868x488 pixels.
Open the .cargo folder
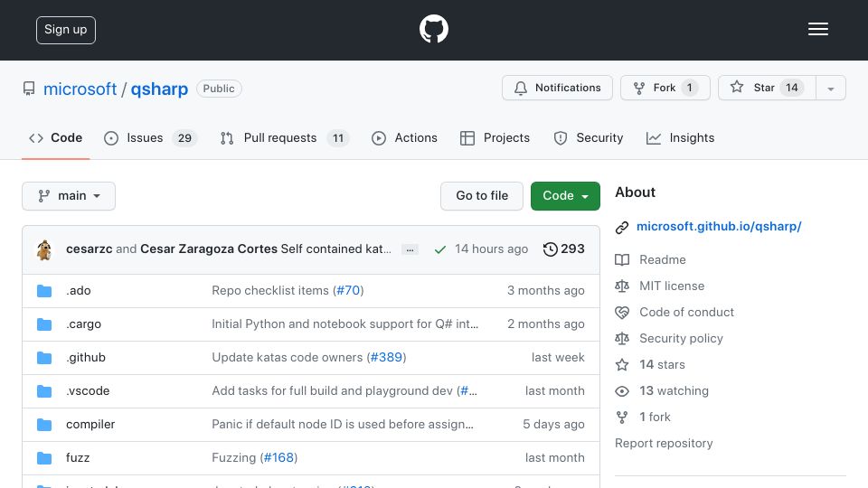pos(83,324)
